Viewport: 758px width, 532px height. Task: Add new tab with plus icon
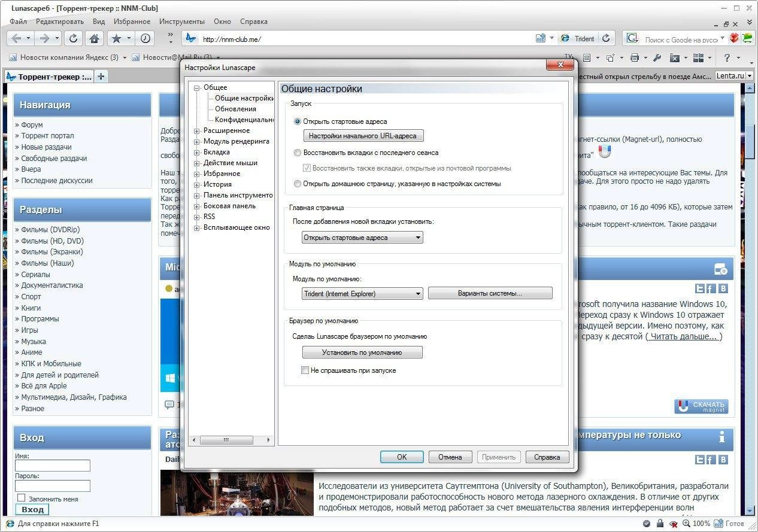(101, 77)
